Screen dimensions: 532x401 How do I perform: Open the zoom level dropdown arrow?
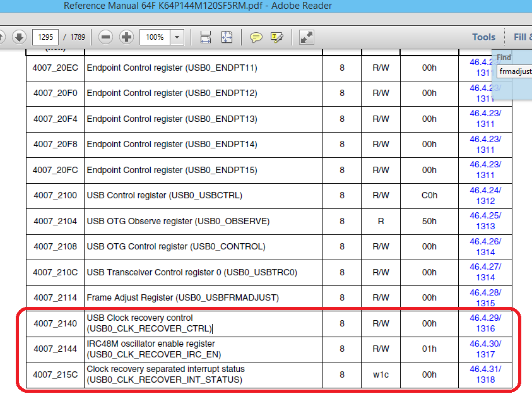177,37
